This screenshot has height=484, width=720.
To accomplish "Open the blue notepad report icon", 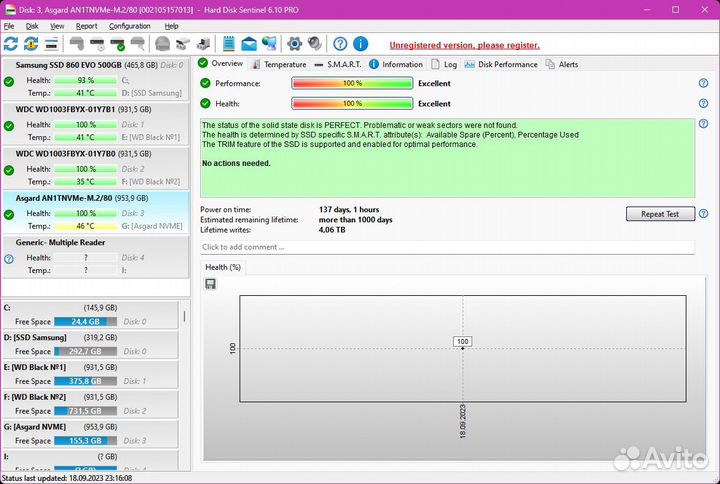I will tap(229, 44).
